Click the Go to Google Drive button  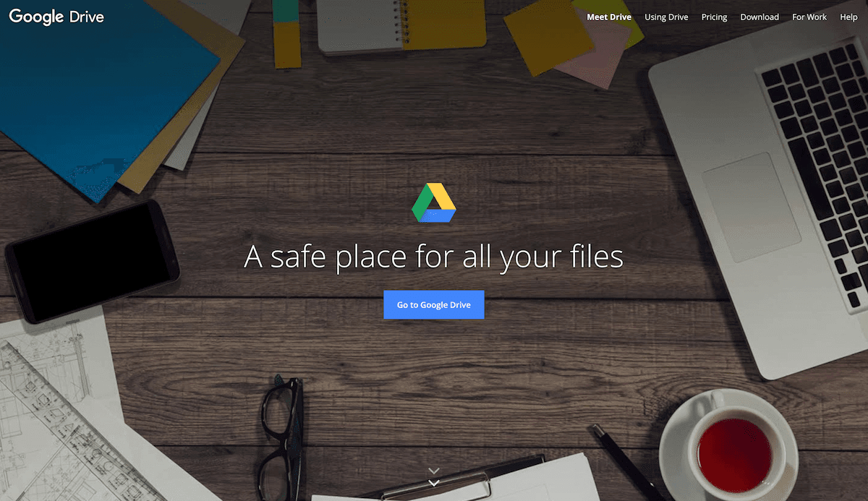pos(434,305)
